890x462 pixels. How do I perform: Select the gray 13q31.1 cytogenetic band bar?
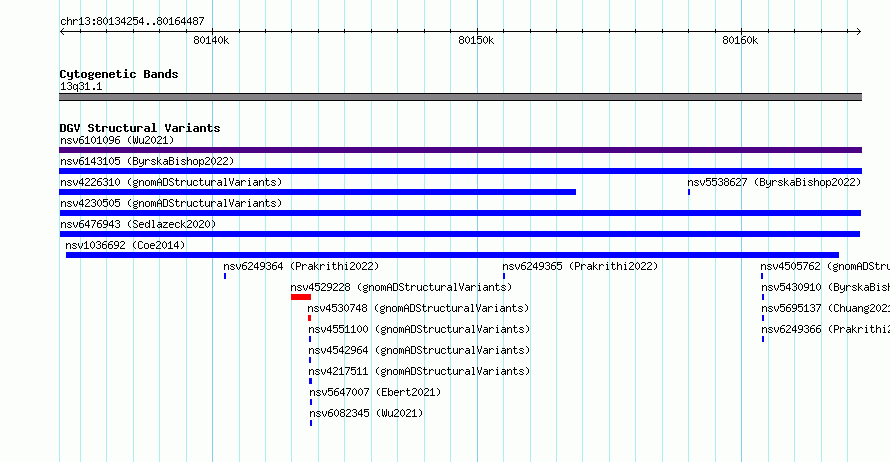[460, 97]
